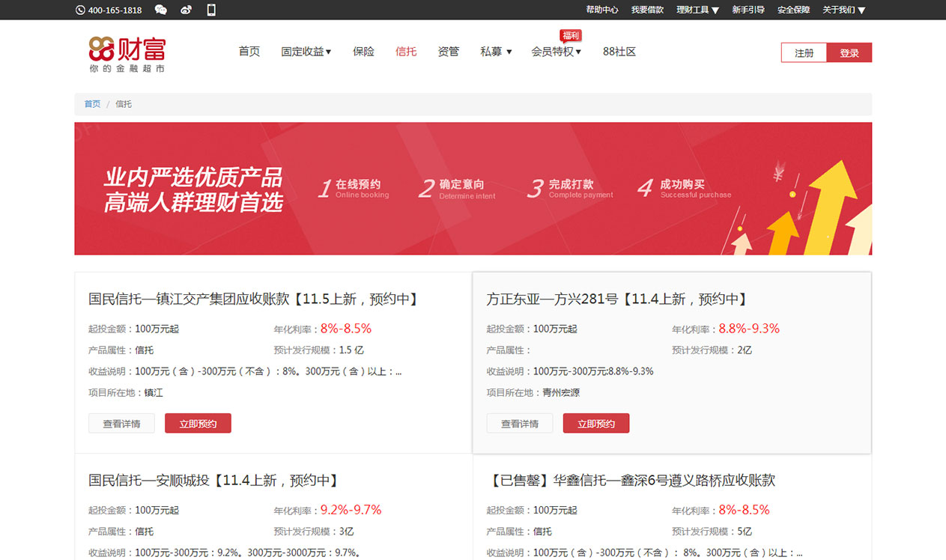View details for 国民信托—镇江交产集团应收账款
The width and height of the screenshot is (946, 560).
click(121, 424)
